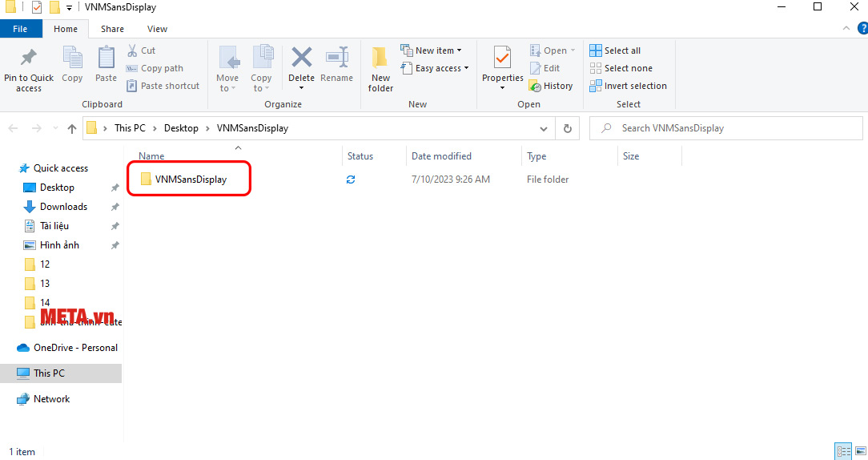Open the file History
868x460 pixels.
[x=551, y=86]
